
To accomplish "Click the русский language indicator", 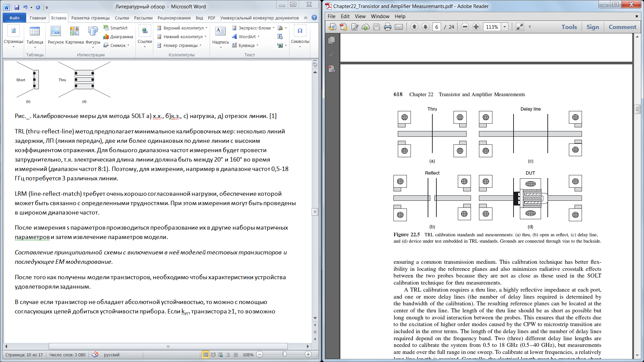I will point(112,355).
